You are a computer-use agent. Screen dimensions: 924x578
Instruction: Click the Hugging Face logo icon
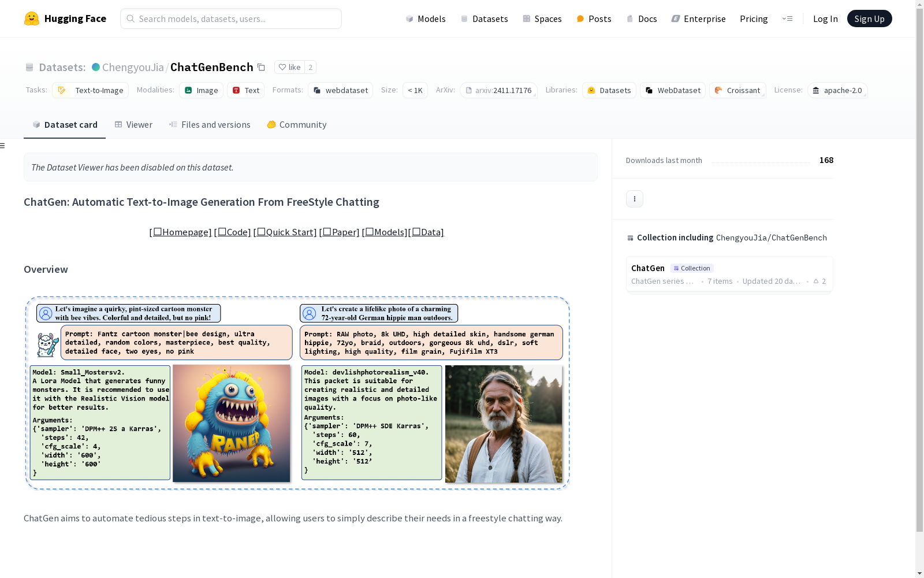[32, 18]
